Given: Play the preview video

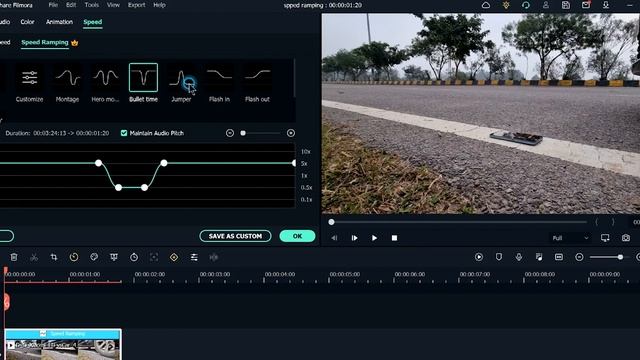Looking at the screenshot, I should pyautogui.click(x=374, y=238).
